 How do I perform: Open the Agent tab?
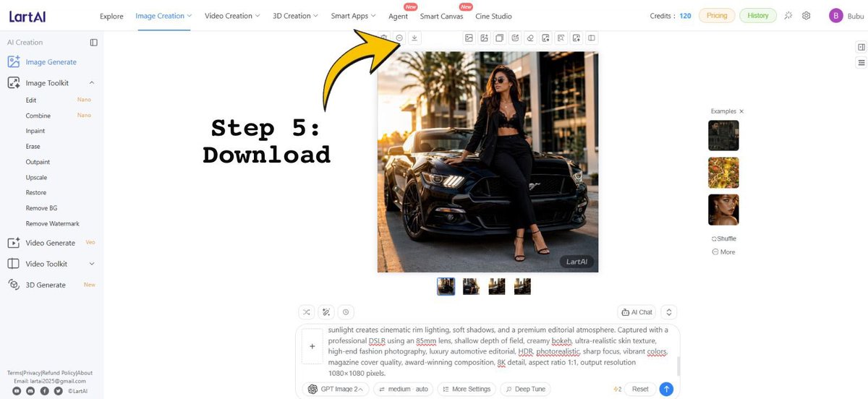[x=398, y=16]
